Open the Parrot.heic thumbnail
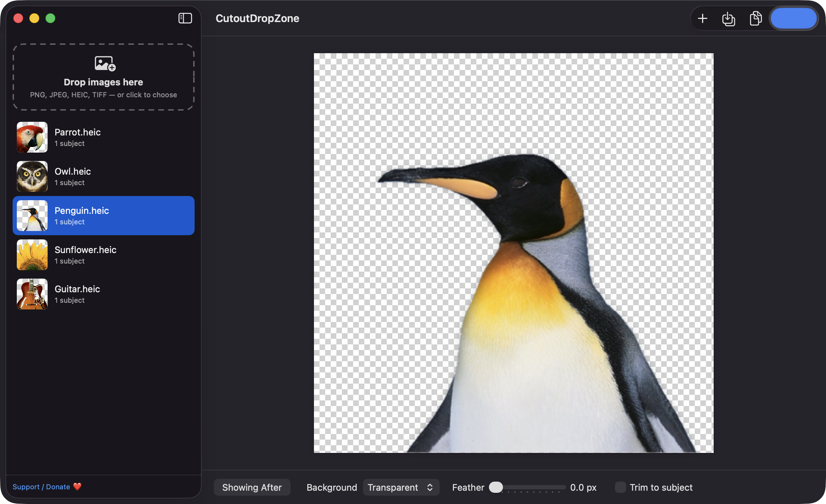 point(32,137)
